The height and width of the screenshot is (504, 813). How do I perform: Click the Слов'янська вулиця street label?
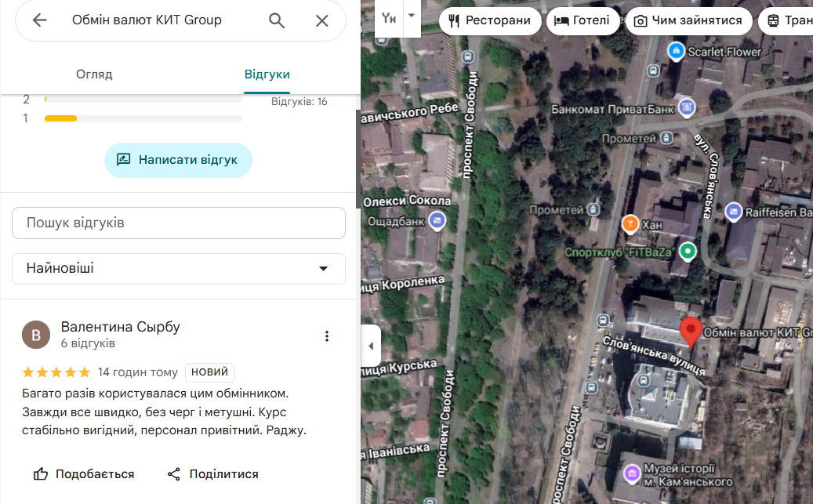click(654, 356)
